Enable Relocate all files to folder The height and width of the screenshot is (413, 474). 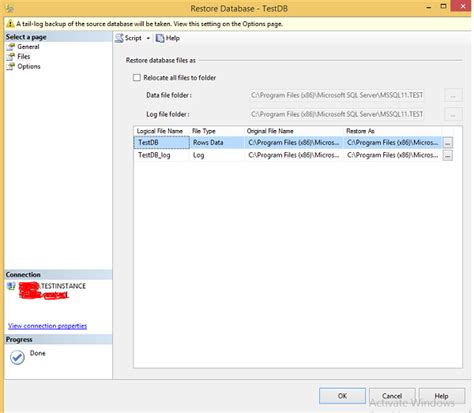coord(137,78)
